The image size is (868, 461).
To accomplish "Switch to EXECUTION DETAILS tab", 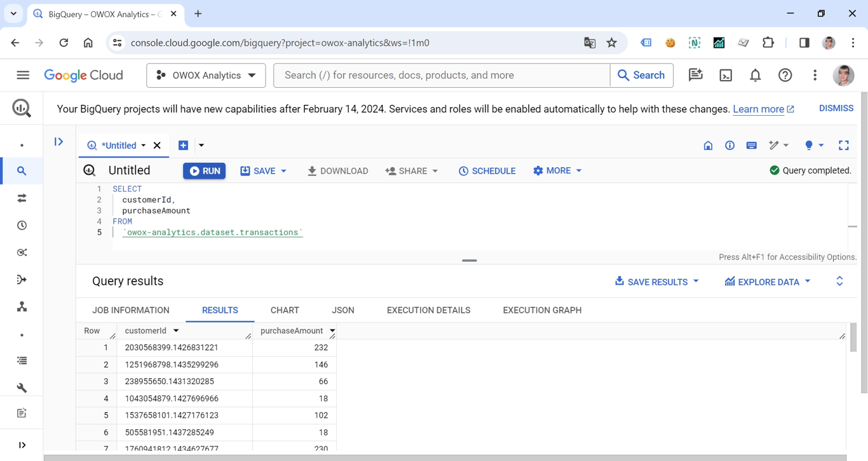I will pos(428,310).
